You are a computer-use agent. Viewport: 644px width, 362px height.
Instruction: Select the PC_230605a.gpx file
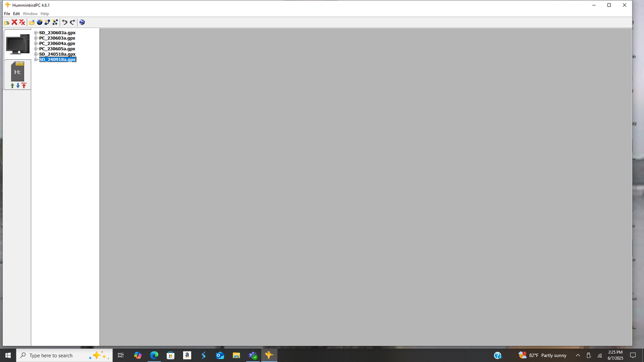pos(56,49)
